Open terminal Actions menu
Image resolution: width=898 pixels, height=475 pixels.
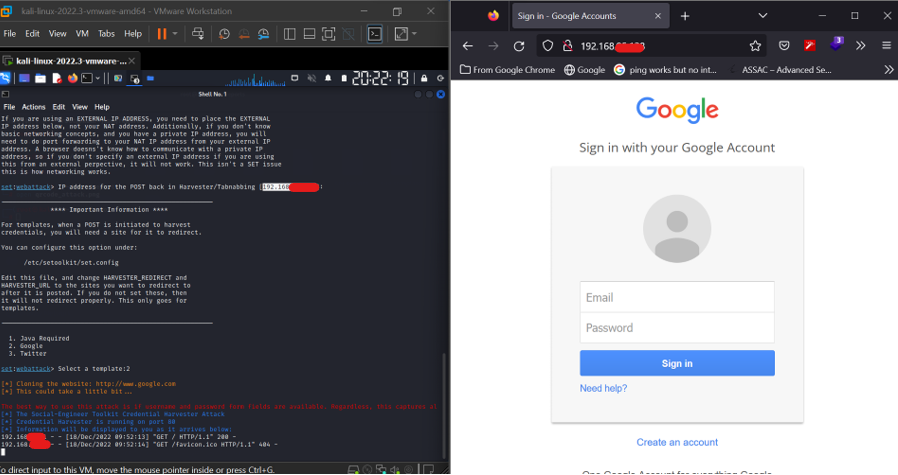click(x=33, y=107)
